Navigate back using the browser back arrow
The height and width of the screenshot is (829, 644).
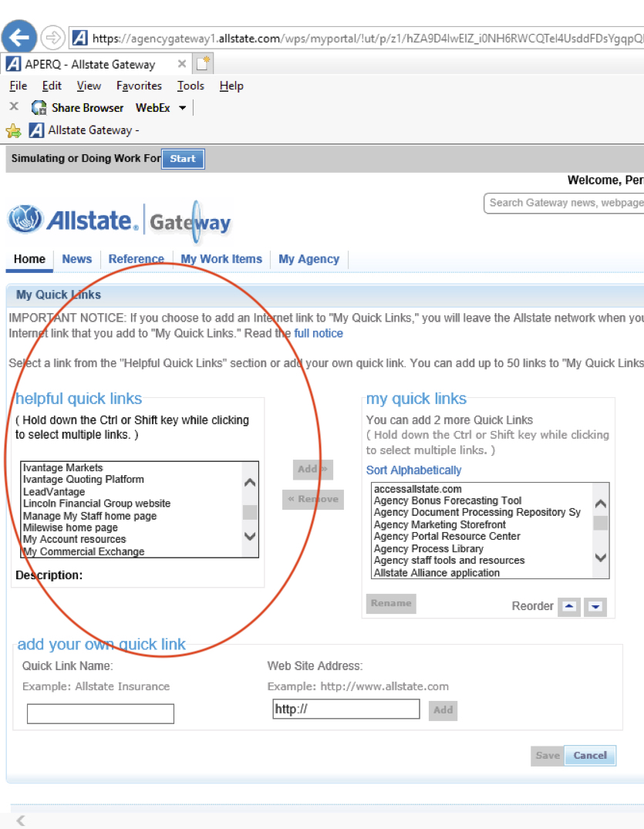click(19, 36)
